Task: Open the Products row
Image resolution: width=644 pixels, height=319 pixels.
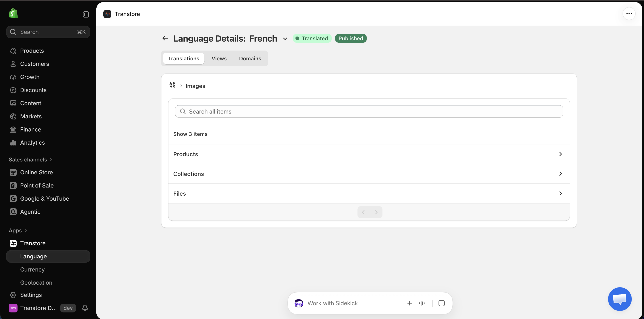Action: pyautogui.click(x=369, y=154)
